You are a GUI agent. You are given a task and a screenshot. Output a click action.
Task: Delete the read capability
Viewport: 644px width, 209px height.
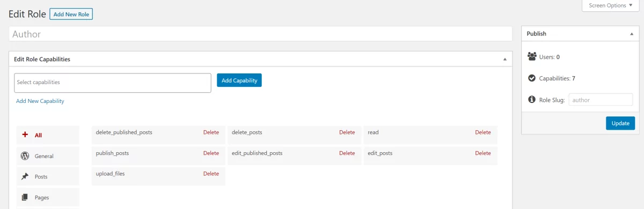(x=483, y=132)
